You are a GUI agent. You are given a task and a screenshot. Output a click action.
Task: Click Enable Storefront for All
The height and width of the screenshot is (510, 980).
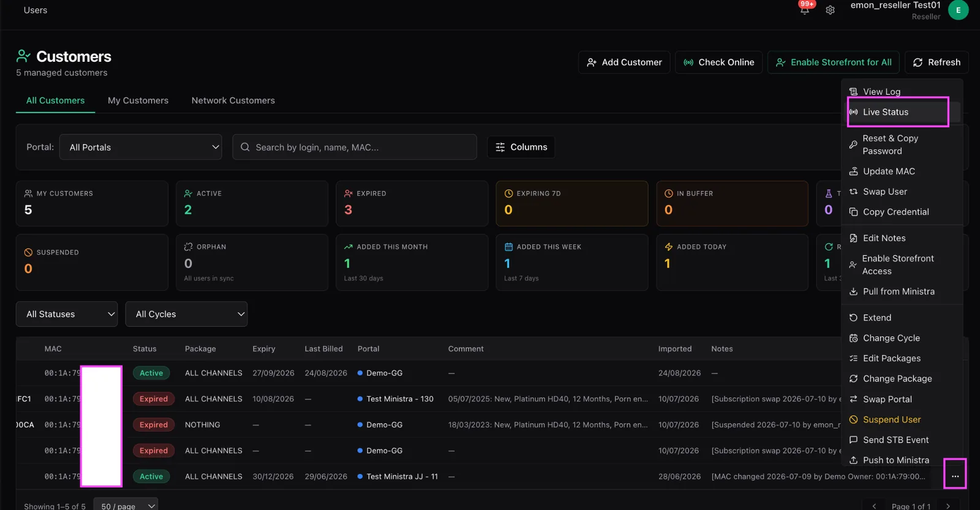point(834,62)
